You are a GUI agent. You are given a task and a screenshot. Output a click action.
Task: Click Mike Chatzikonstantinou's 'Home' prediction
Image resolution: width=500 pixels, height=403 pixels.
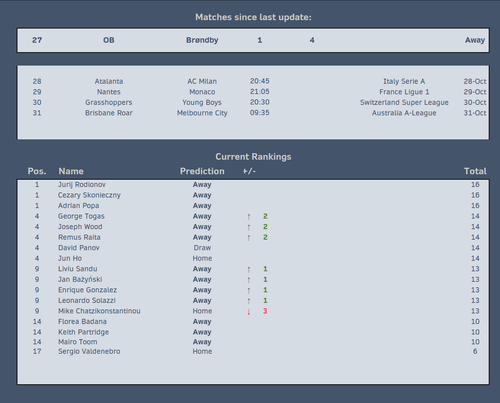[x=202, y=311]
